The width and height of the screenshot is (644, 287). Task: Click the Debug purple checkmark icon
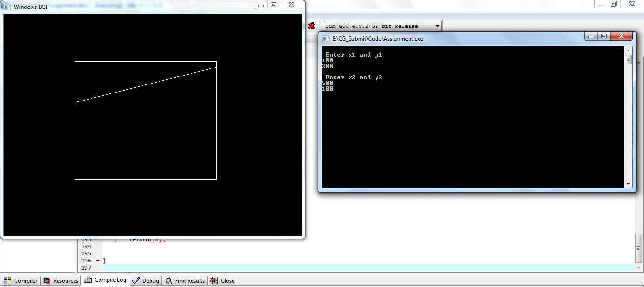136,280
